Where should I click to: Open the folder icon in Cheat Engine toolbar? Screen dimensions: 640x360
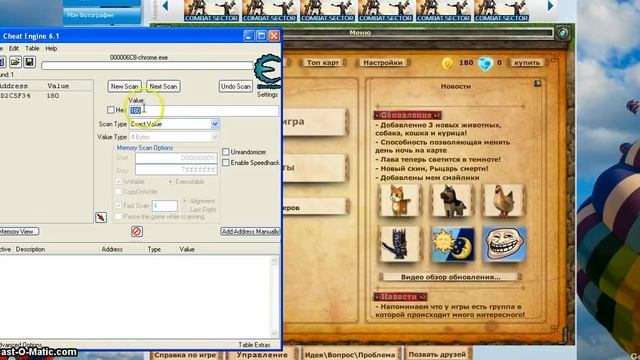tap(16, 62)
